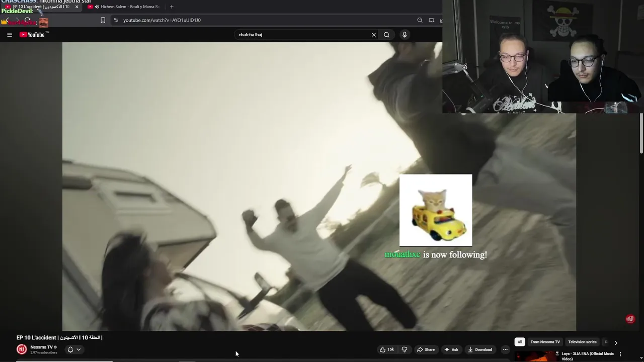Toggle the notification bell for Nessma TV

[70, 349]
